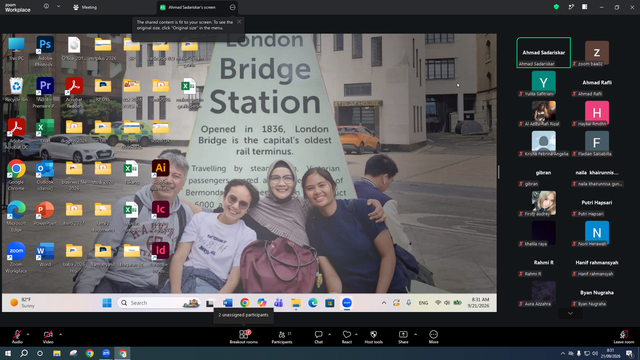Toggle the view layout icon in title bar
640x360 pixels.
coord(584,7)
